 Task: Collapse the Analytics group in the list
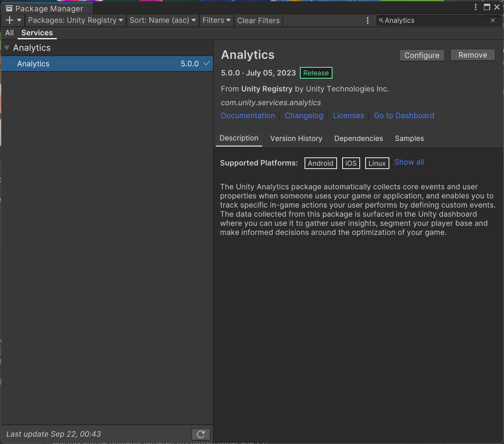coord(7,48)
